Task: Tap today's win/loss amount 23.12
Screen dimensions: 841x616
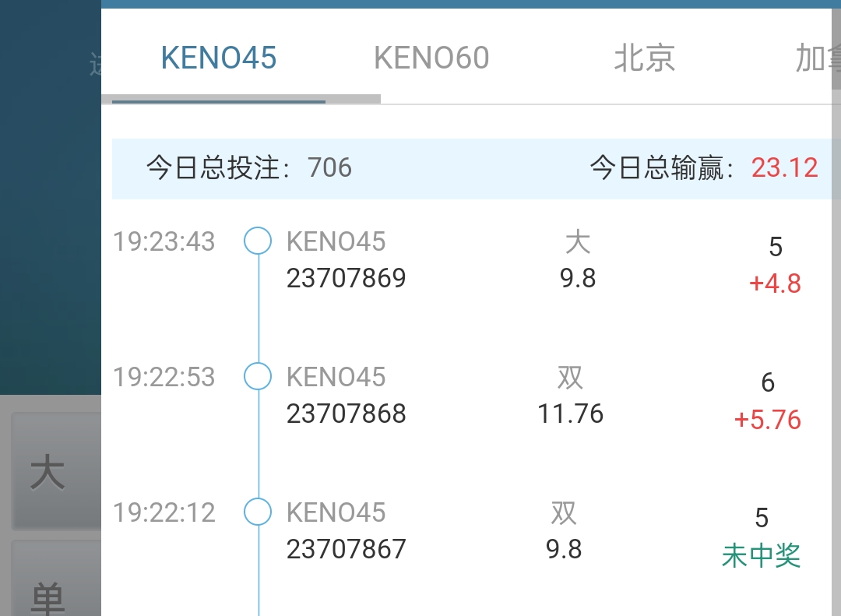Action: click(784, 167)
